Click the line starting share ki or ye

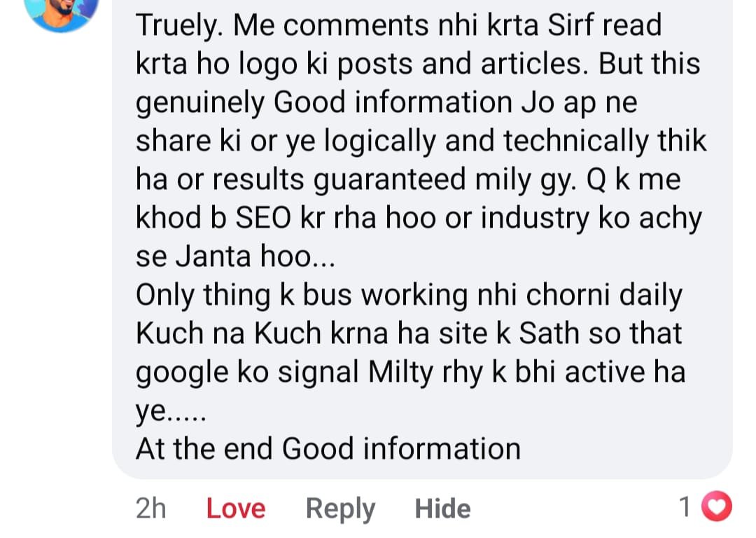click(x=421, y=142)
